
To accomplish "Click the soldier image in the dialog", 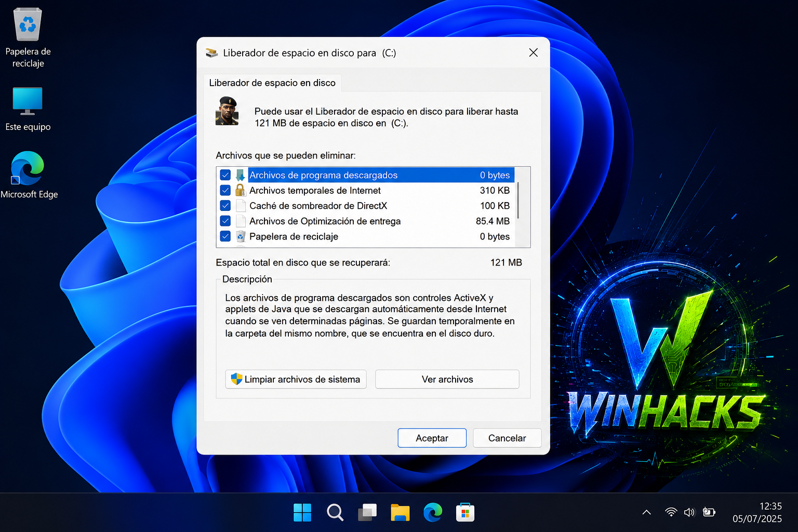I will 227,111.
